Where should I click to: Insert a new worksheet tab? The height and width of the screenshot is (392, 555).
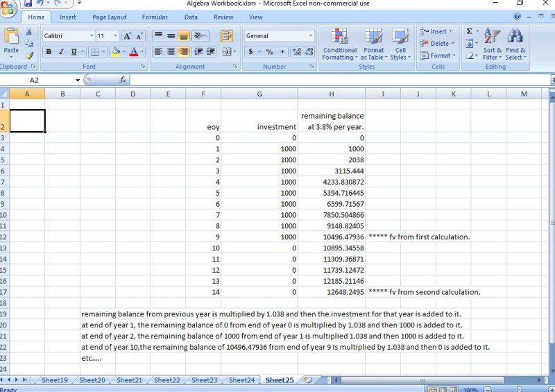coord(307,380)
